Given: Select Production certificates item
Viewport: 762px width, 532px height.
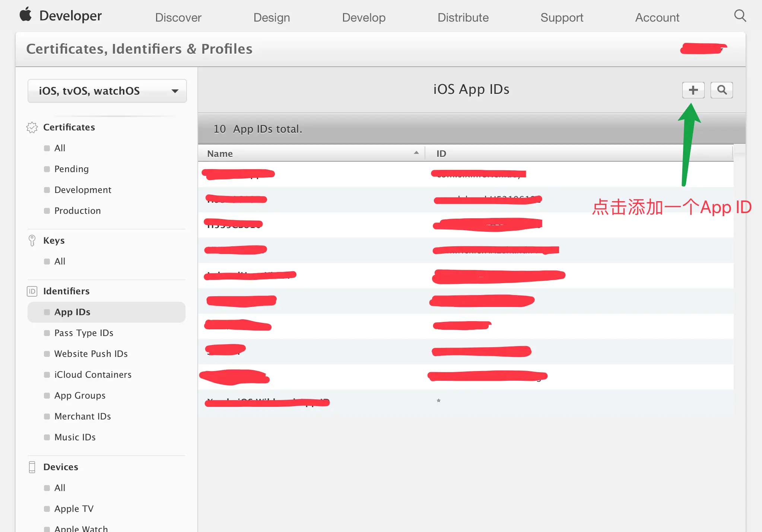Looking at the screenshot, I should coord(77,211).
